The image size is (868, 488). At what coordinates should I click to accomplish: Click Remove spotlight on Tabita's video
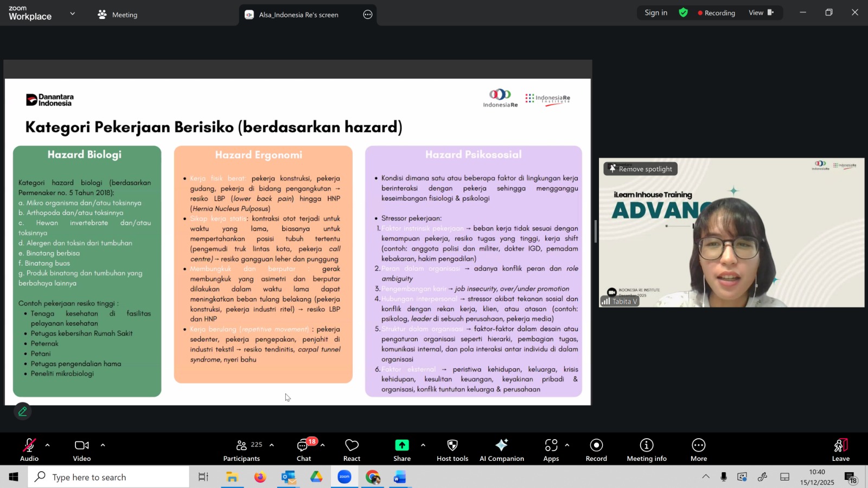coord(640,169)
